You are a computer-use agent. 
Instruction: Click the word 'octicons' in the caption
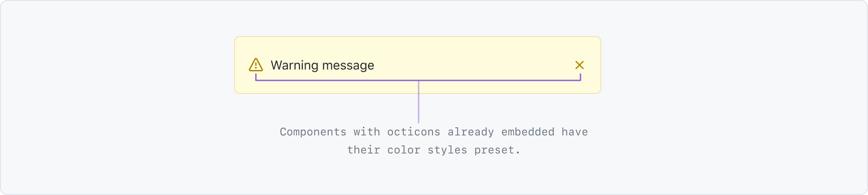(x=414, y=132)
